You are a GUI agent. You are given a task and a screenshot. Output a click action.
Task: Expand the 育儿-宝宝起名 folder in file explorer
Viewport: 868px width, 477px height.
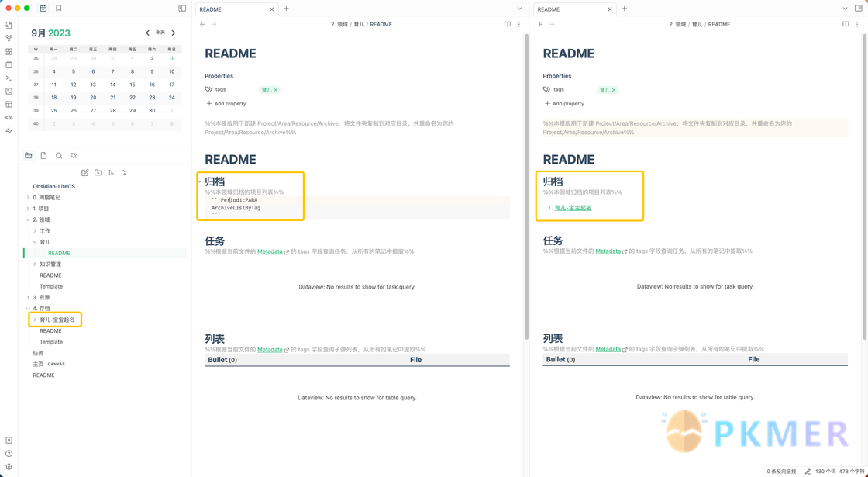[x=35, y=320]
